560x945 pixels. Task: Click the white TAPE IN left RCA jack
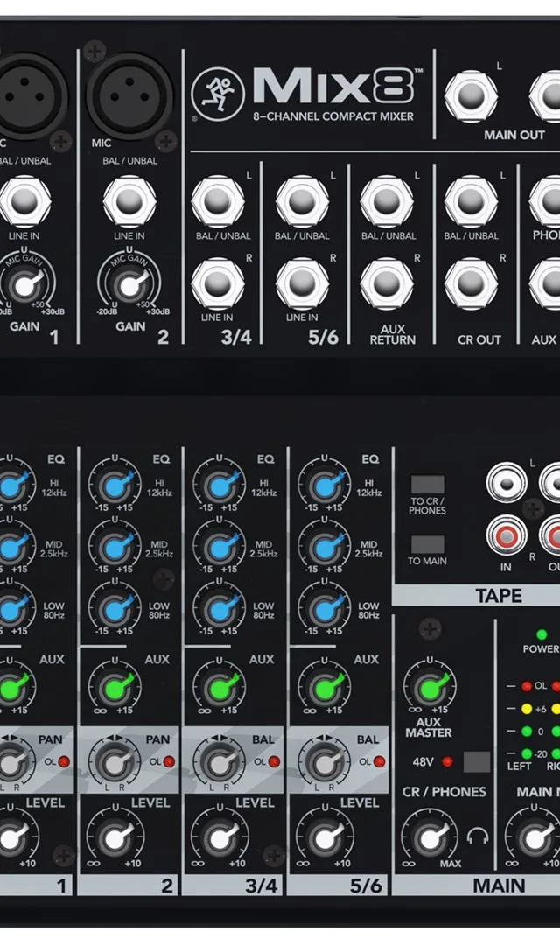[507, 483]
